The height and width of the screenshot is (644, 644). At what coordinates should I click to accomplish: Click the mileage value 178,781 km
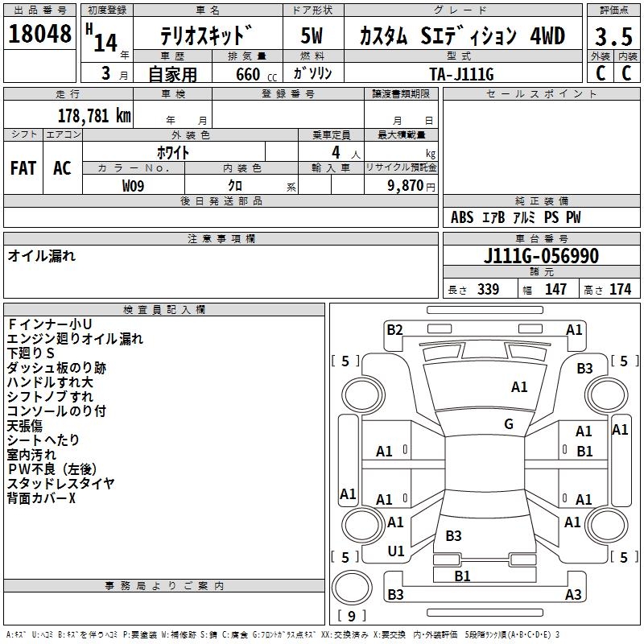[x=94, y=115]
